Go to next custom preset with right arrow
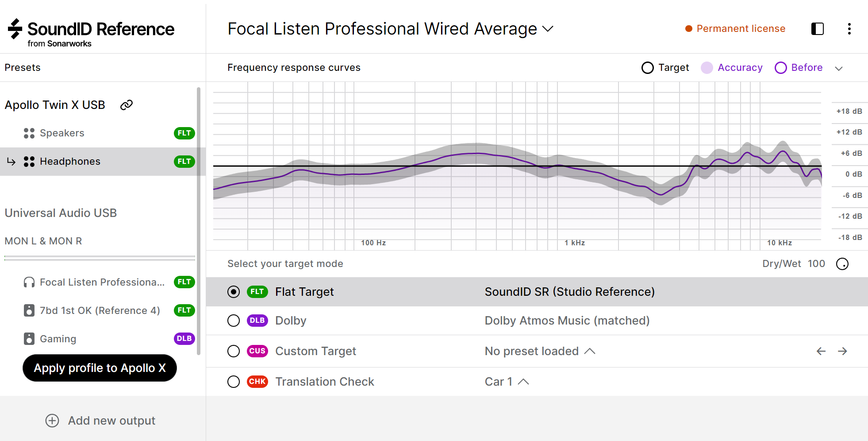This screenshot has height=441, width=868. click(842, 351)
